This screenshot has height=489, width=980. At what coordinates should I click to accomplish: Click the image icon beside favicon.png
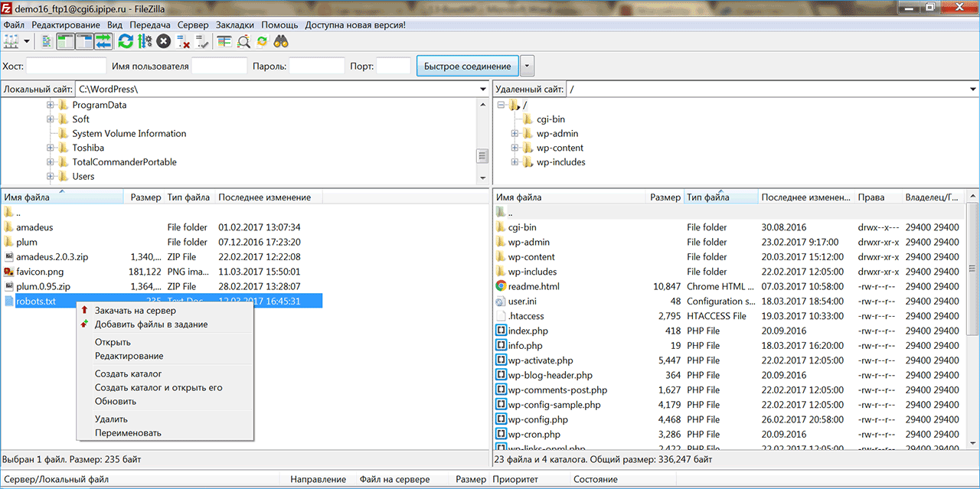9,272
